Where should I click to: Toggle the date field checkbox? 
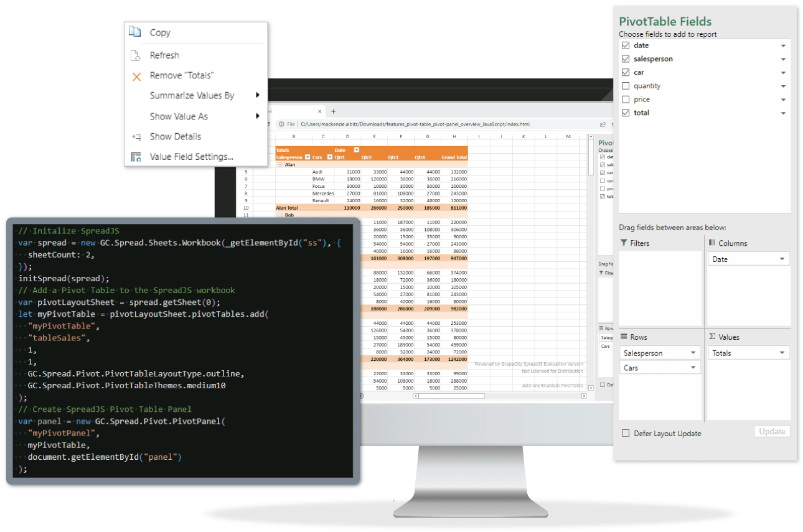tap(626, 45)
